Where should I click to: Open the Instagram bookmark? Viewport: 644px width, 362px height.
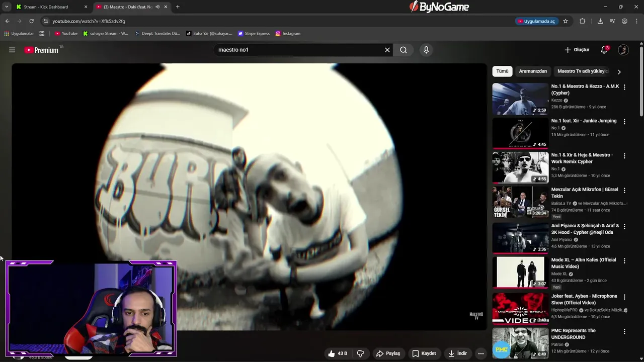(288, 34)
